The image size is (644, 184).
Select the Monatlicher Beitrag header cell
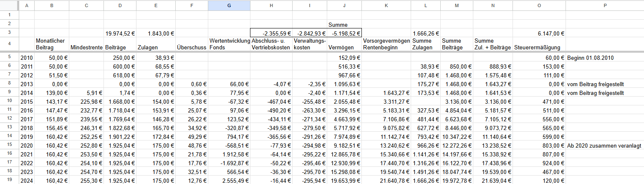(52, 44)
